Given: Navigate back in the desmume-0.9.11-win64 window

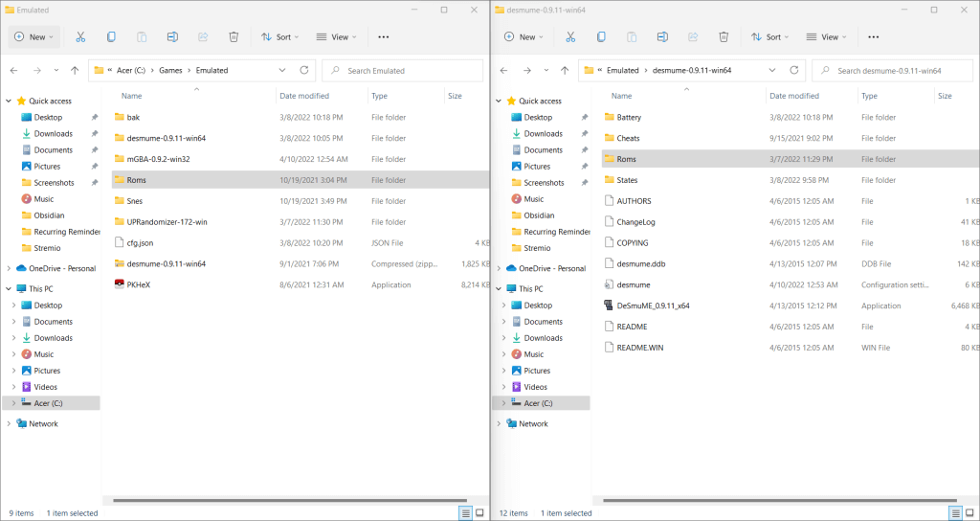Looking at the screenshot, I should [x=504, y=71].
